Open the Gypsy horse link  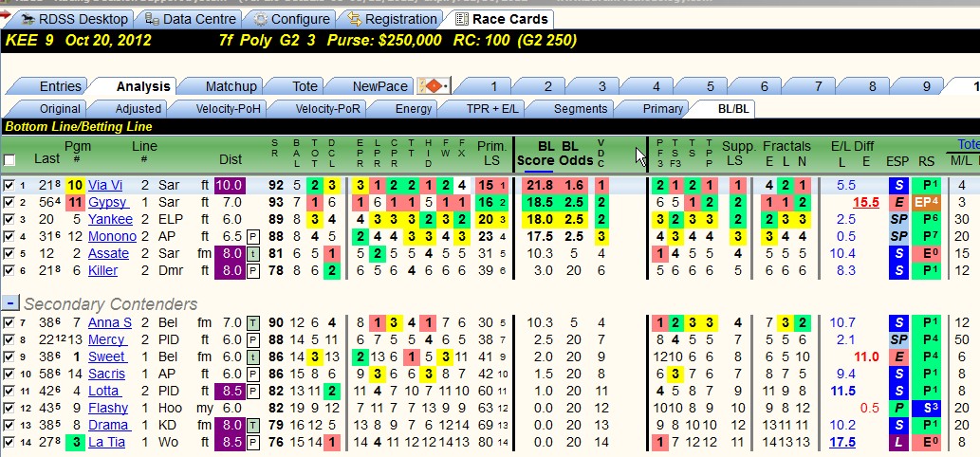(x=108, y=202)
